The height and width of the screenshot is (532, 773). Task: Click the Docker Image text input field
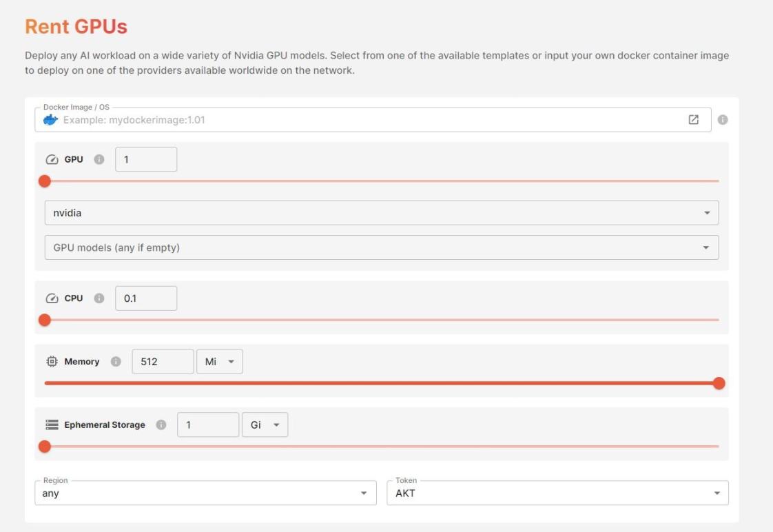tap(372, 120)
